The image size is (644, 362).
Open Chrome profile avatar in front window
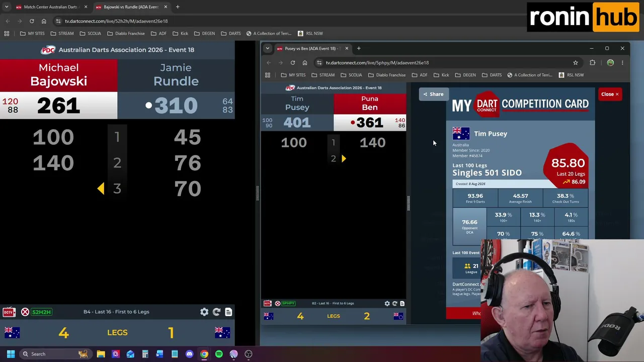[610, 63]
